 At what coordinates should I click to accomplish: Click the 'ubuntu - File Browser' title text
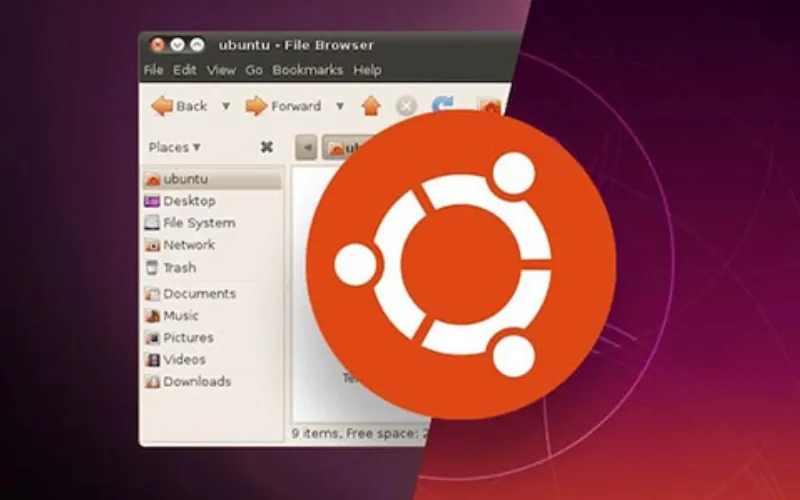296,45
